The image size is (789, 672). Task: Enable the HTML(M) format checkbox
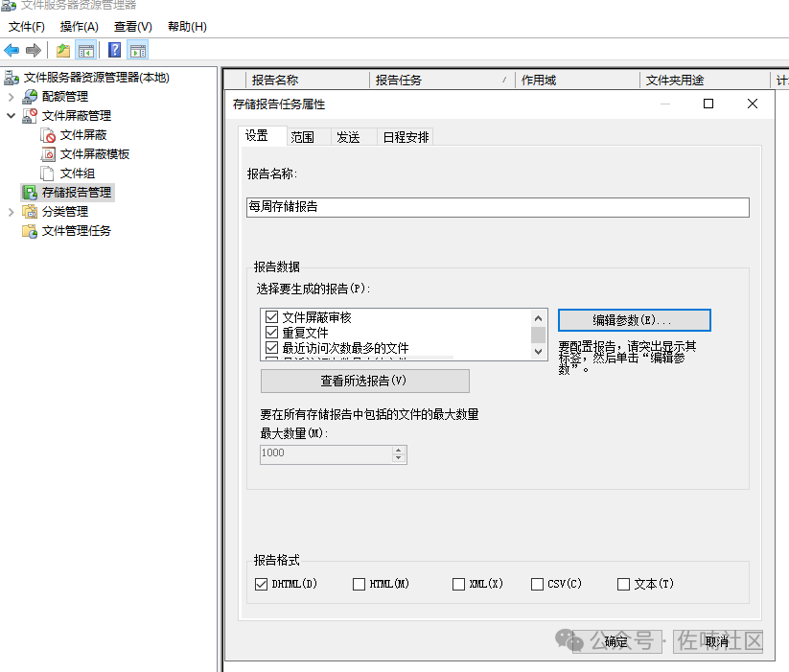pos(359,584)
